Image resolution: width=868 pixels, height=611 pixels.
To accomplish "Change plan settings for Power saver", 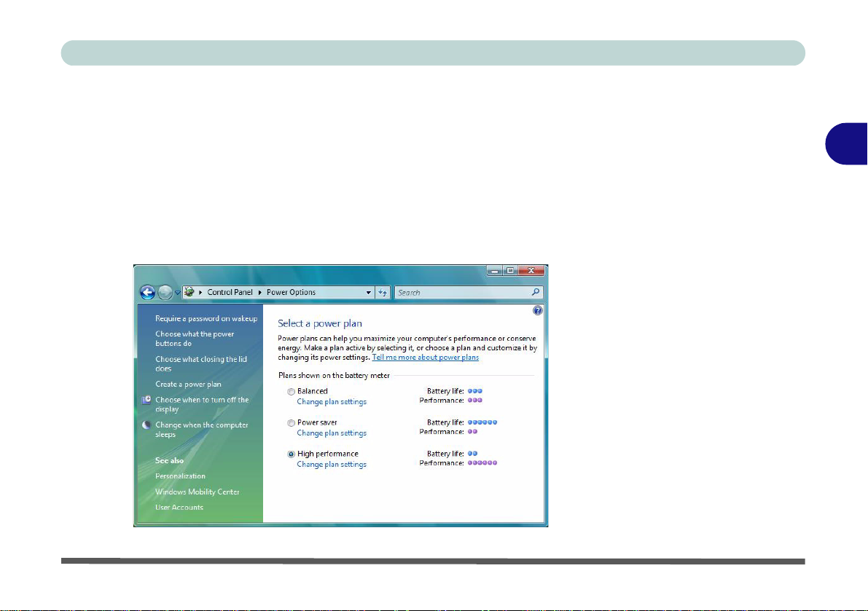I will [332, 433].
